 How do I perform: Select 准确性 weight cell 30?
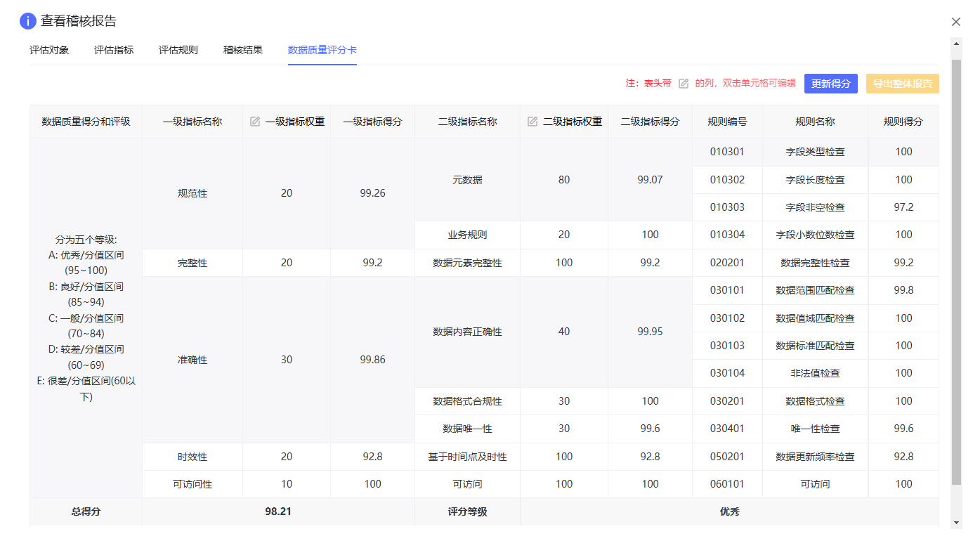(287, 360)
